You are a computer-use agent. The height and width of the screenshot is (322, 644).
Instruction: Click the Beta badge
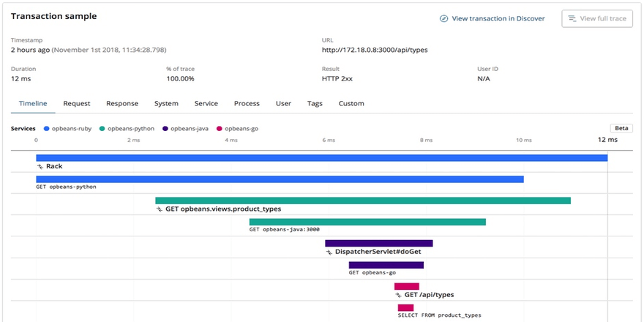621,128
